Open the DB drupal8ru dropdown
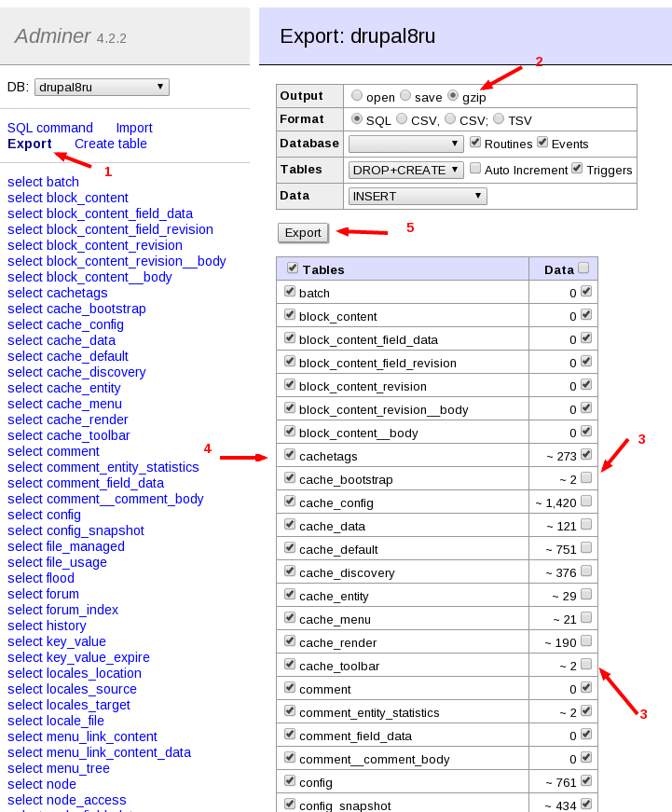This screenshot has width=672, height=812. [102, 87]
